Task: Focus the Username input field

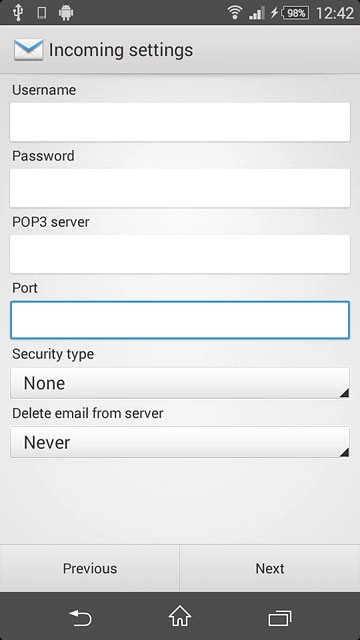Action: pyautogui.click(x=180, y=122)
